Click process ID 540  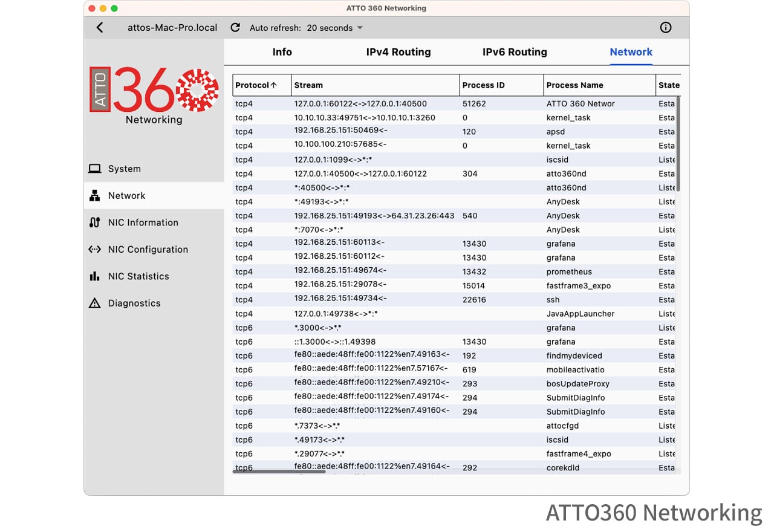click(x=470, y=216)
